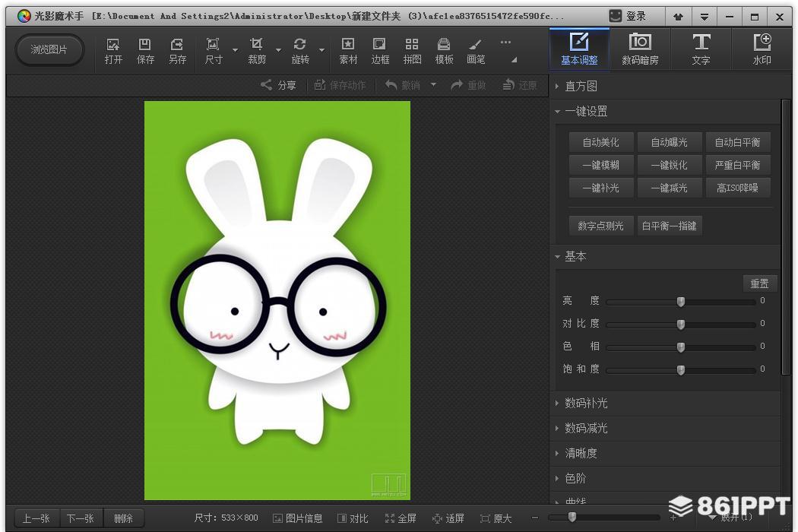Click the Undo (撤销) arrow icon

391,84
